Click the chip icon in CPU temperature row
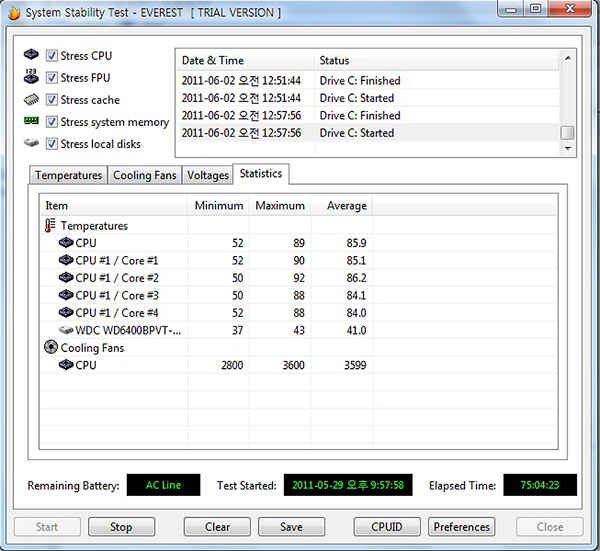Image resolution: width=600 pixels, height=551 pixels. 66,243
